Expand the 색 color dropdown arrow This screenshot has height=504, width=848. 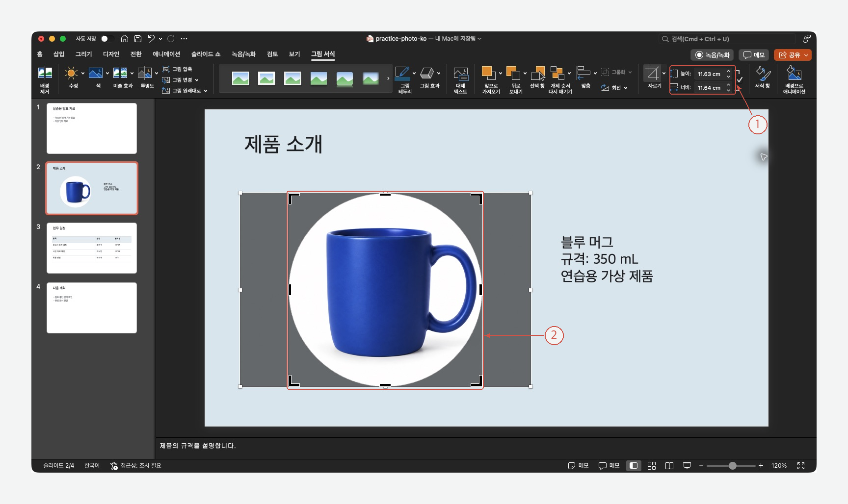107,74
